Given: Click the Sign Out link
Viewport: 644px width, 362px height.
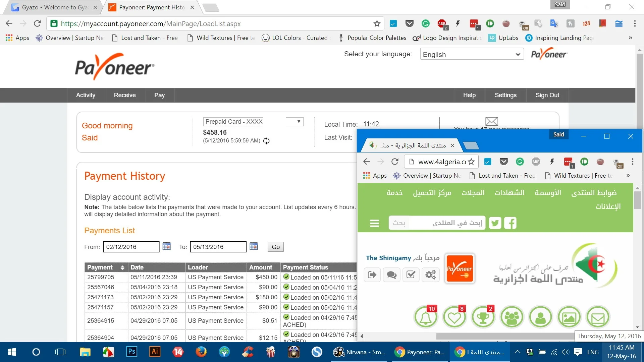Looking at the screenshot, I should [547, 95].
